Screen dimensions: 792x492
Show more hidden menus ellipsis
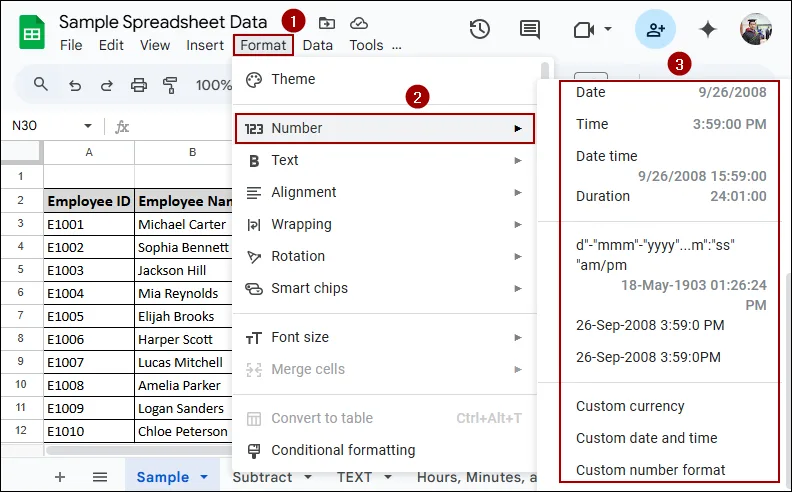click(x=397, y=47)
